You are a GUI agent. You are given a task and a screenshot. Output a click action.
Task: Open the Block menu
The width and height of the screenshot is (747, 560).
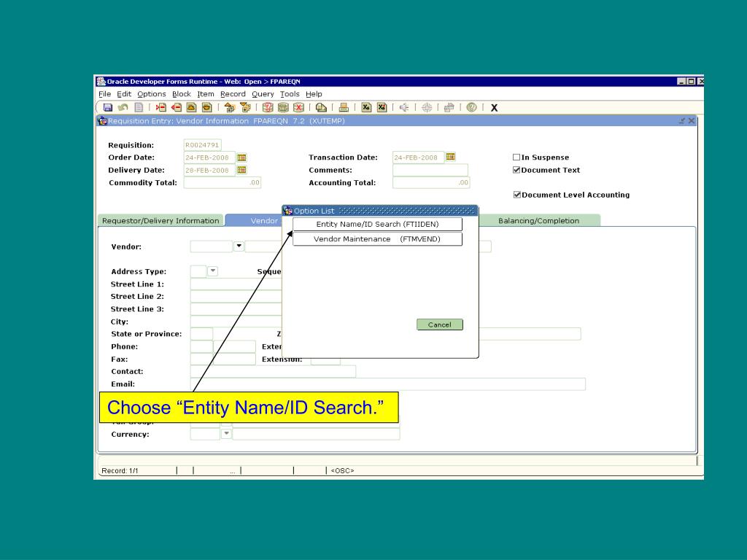tap(182, 94)
